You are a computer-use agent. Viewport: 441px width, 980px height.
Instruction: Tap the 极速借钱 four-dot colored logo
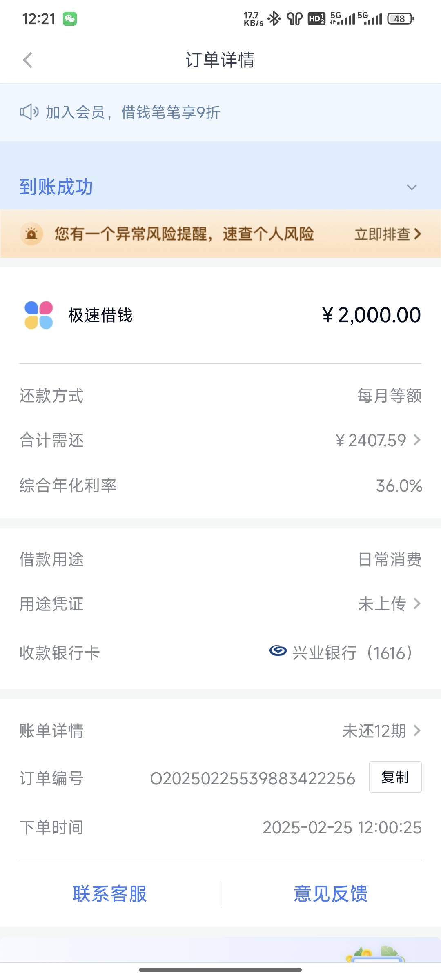[39, 315]
